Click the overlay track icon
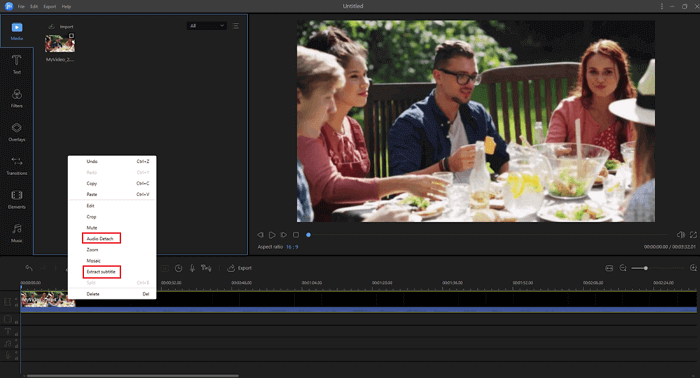This screenshot has width=700, height=378. click(x=8, y=319)
